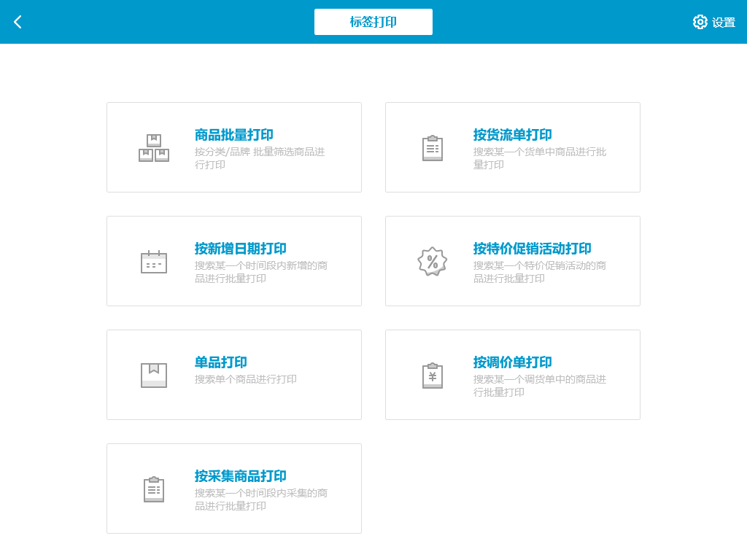
Task: Open 设置 settings label
Action: point(724,23)
